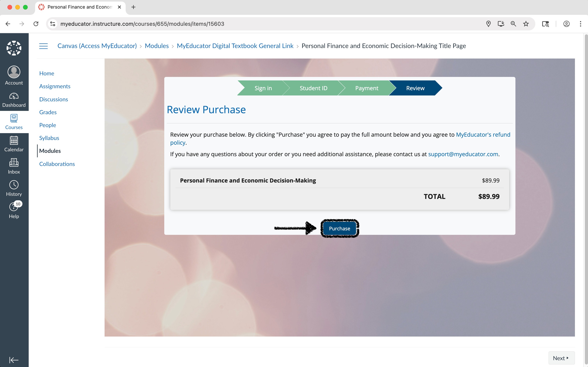View site information in address bar
Image resolution: width=588 pixels, height=367 pixels.
[x=53, y=24]
